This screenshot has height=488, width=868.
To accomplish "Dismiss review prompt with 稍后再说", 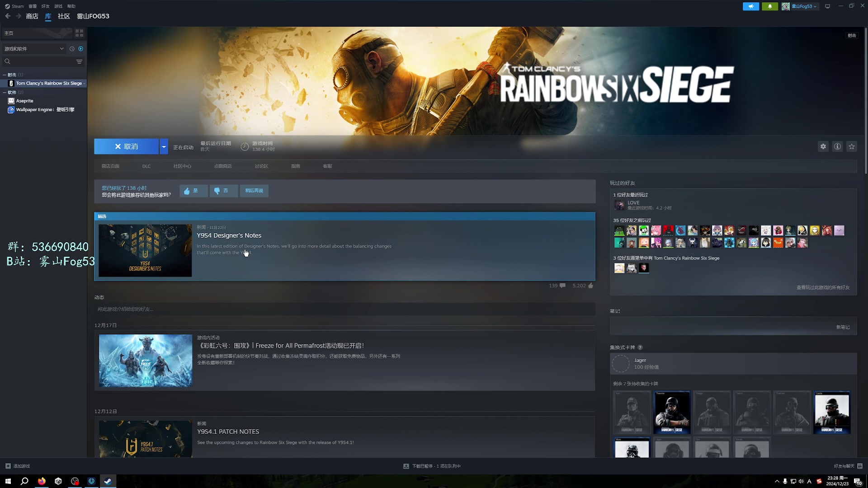I will tap(254, 191).
